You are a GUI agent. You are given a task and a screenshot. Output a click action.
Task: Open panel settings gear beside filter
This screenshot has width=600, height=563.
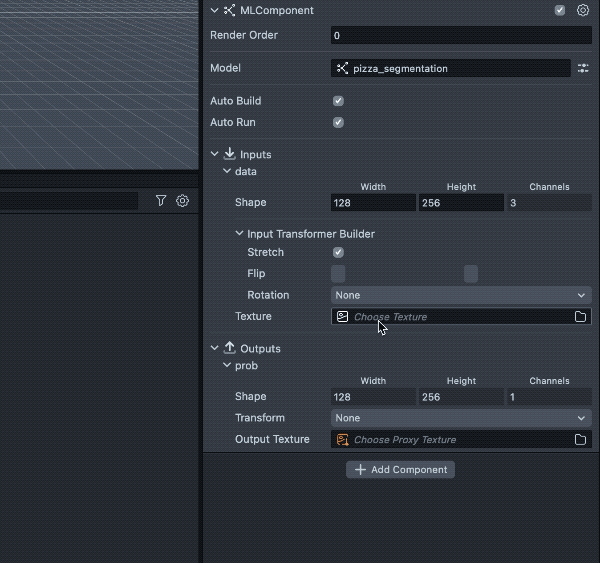pyautogui.click(x=182, y=201)
